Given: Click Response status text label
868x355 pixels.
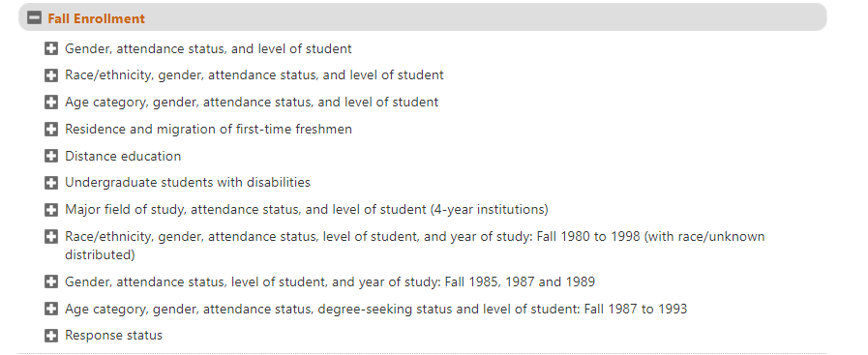Looking at the screenshot, I should [113, 336].
